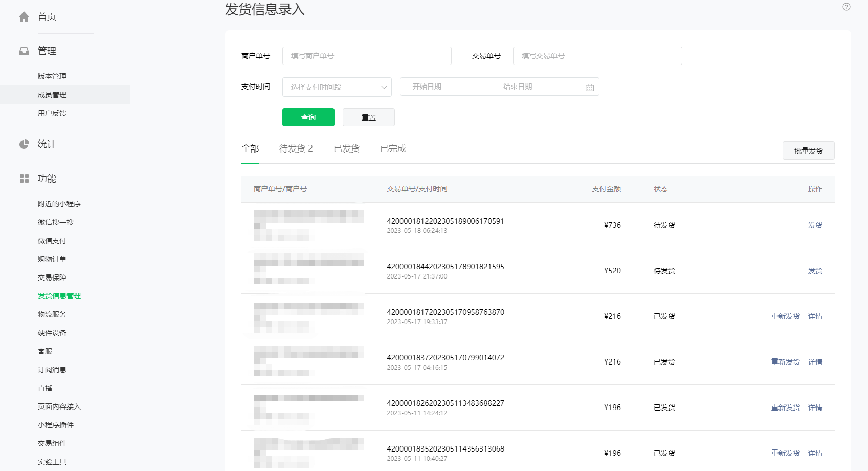
Task: Open 成员管理 in the sidebar
Action: 52,95
